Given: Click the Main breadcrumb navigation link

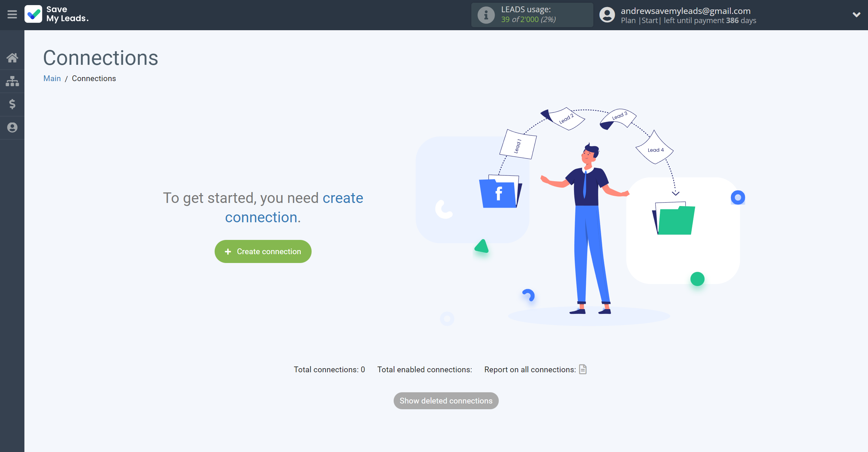Looking at the screenshot, I should [x=52, y=78].
